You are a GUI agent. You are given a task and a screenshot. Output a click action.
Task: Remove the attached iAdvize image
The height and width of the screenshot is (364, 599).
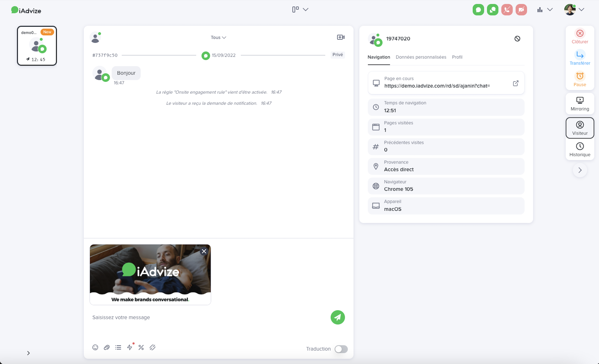coord(204,251)
